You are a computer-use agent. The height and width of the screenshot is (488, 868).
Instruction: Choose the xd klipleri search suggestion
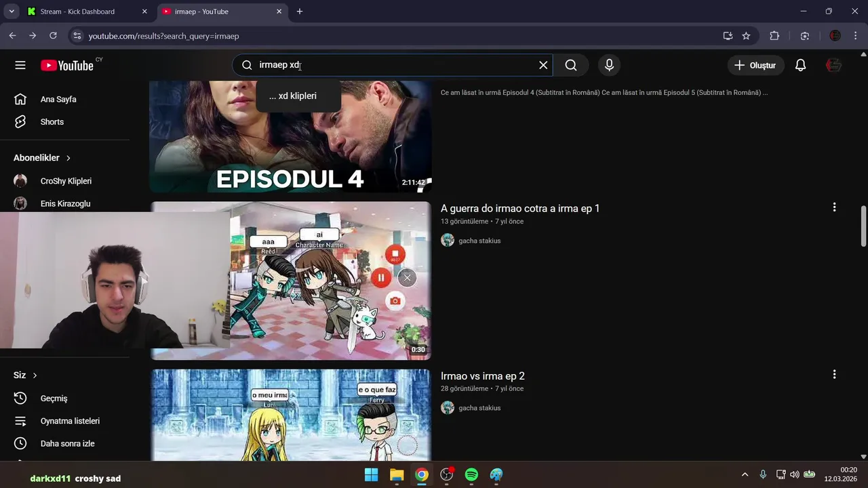298,96
